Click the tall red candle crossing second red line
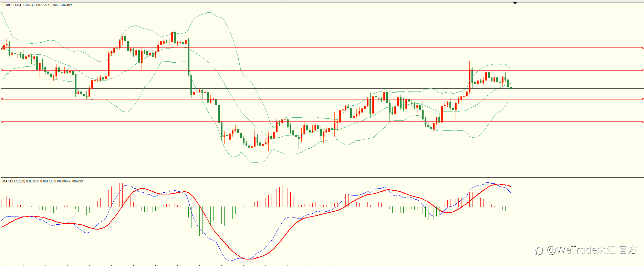The image size is (644, 266). pos(469,77)
